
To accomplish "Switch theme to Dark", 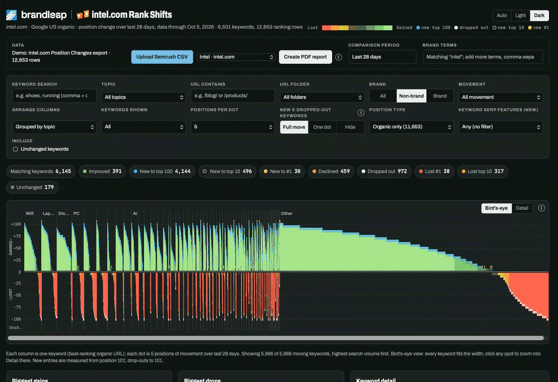I will 539,15.
